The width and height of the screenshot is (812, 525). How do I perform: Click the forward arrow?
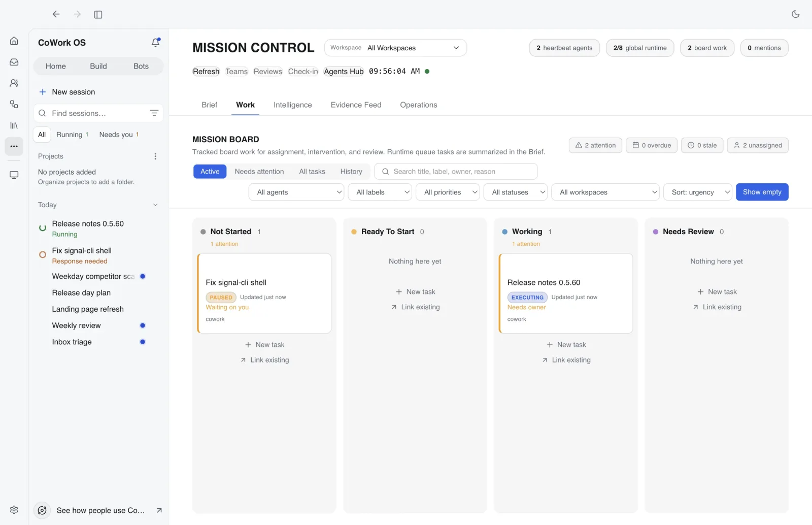click(x=77, y=14)
